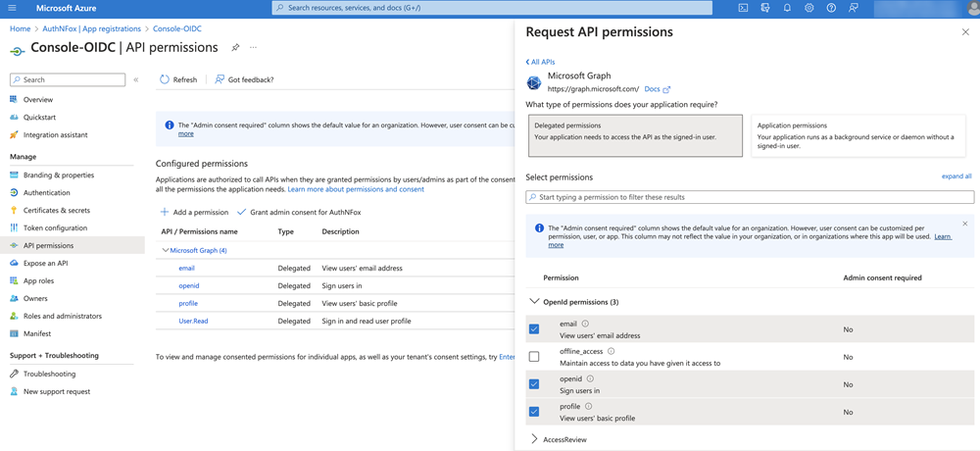Dismiss the Admin consent info banner
The image size is (980, 451).
[x=965, y=224]
